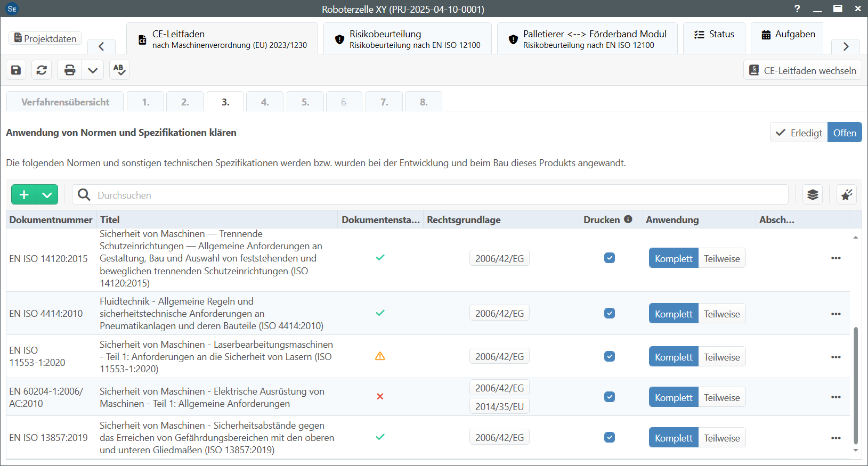
Task: Click the help question mark in title bar
Action: click(797, 9)
